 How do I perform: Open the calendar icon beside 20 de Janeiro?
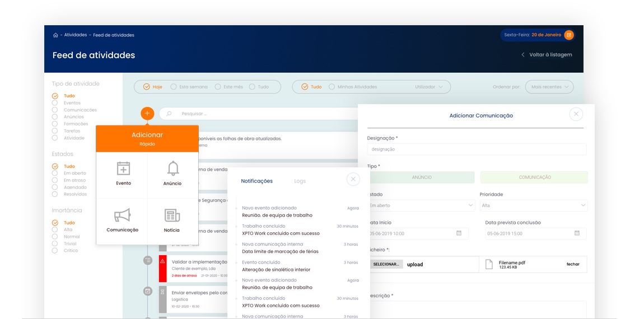pyautogui.click(x=568, y=35)
